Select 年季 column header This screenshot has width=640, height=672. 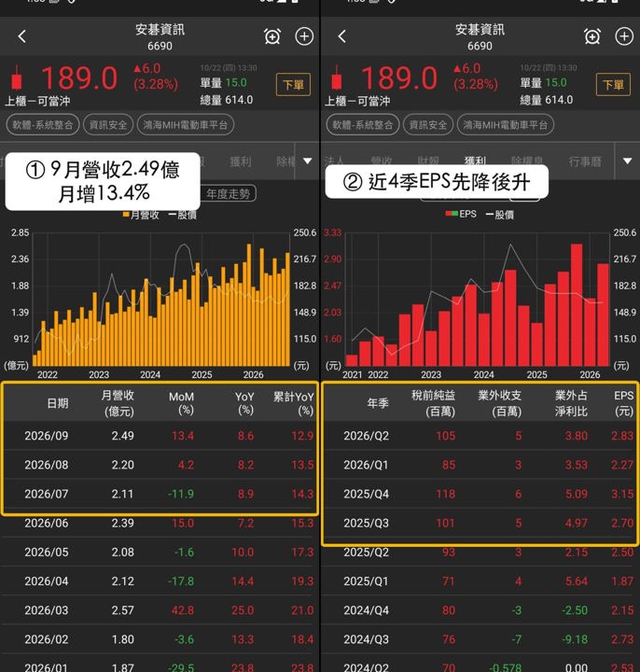coord(378,403)
